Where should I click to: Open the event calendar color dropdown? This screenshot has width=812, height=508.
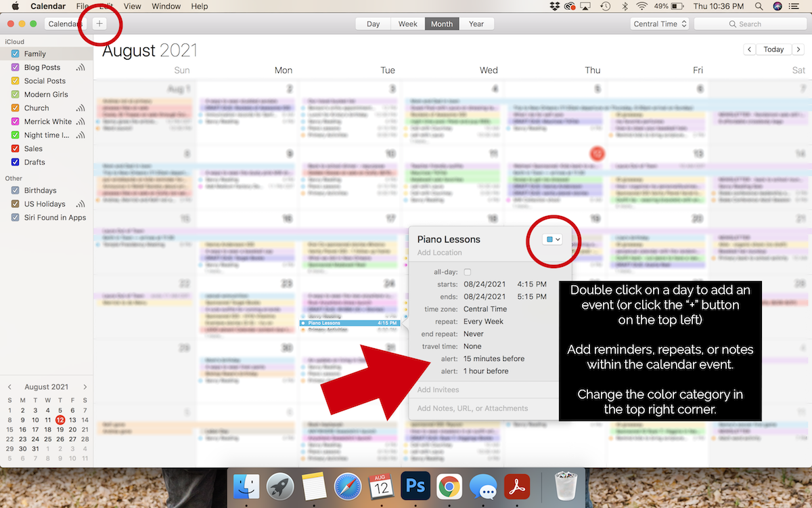pos(553,239)
